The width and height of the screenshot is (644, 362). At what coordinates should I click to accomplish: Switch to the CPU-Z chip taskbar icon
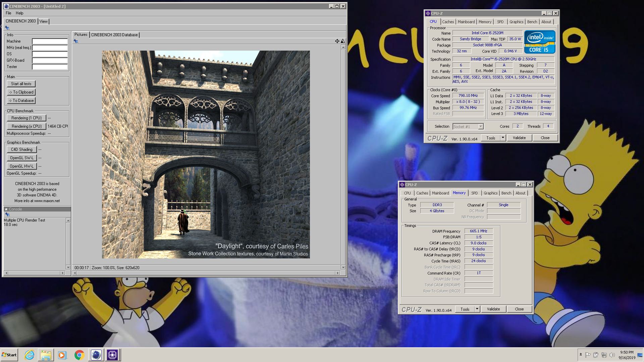(112, 355)
